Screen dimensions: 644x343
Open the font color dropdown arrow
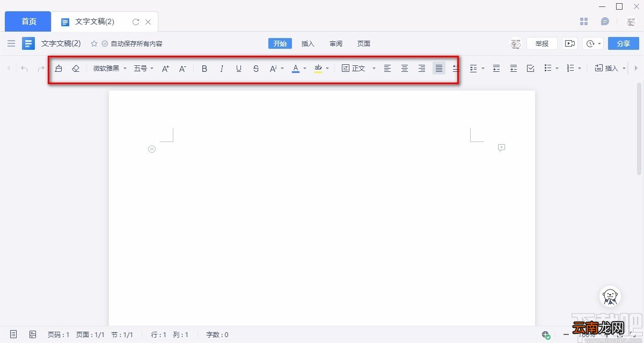305,69
